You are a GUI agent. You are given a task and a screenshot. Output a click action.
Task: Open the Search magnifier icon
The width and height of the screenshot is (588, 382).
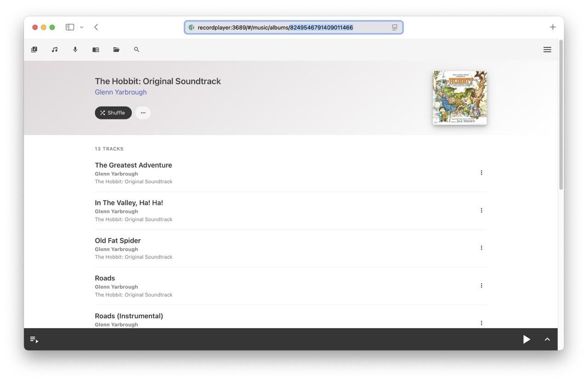(136, 50)
